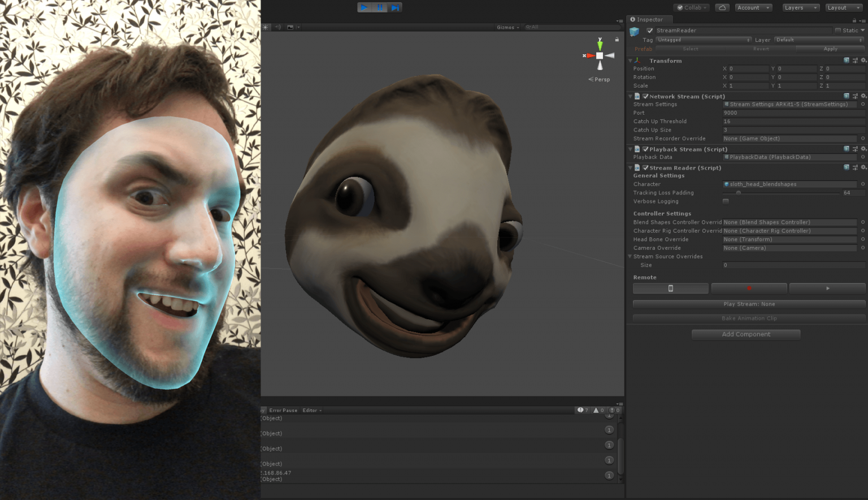Viewport: 868px width, 500px height.
Task: Collapse the Transform component
Action: (x=630, y=60)
